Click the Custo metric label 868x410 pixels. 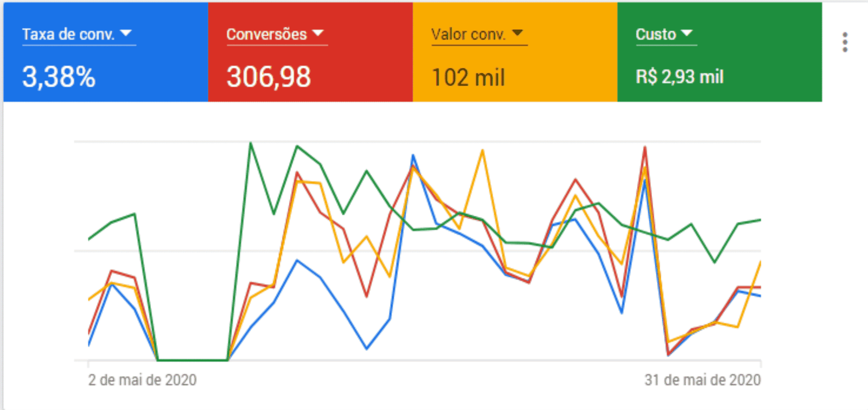(x=655, y=34)
